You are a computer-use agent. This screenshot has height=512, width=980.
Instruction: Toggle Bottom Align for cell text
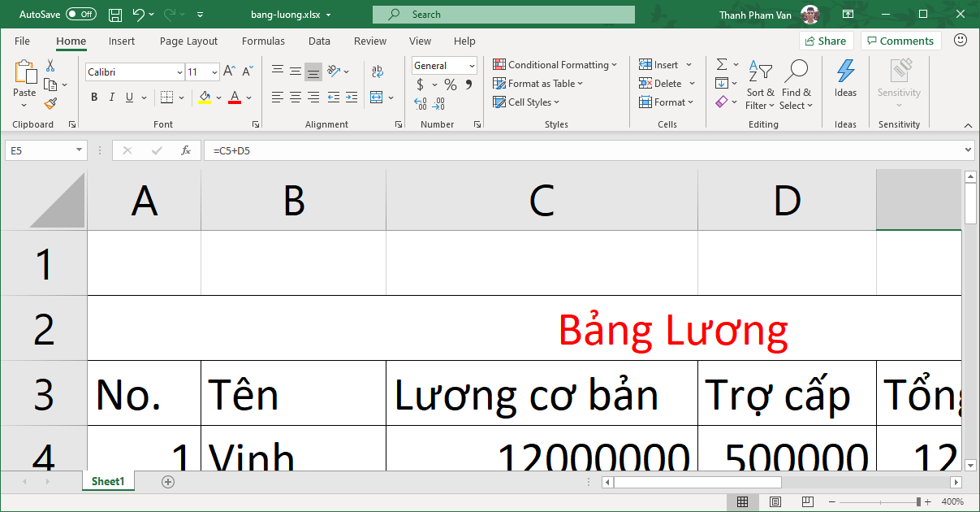tap(313, 72)
